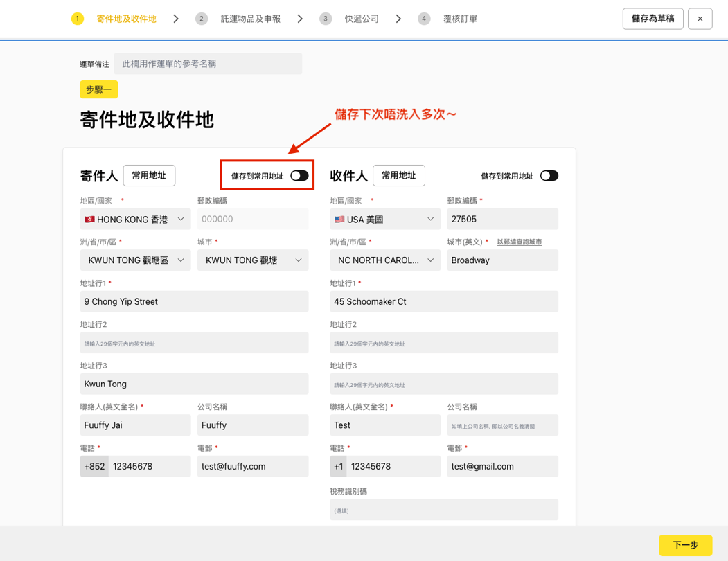Open sender HONG KONG 香港 country dropdown
728x561 pixels.
[135, 220]
